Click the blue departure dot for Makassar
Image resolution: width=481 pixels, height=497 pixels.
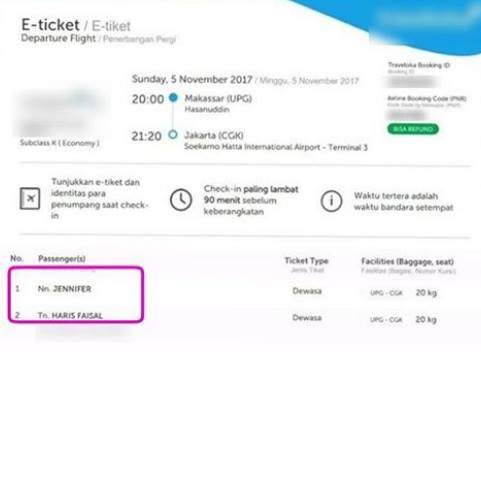pos(173,98)
